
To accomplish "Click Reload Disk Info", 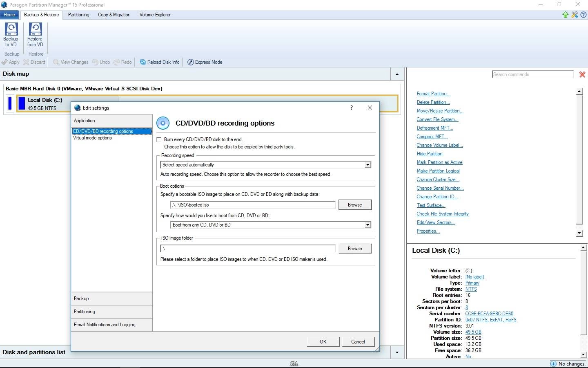I will click(x=160, y=62).
